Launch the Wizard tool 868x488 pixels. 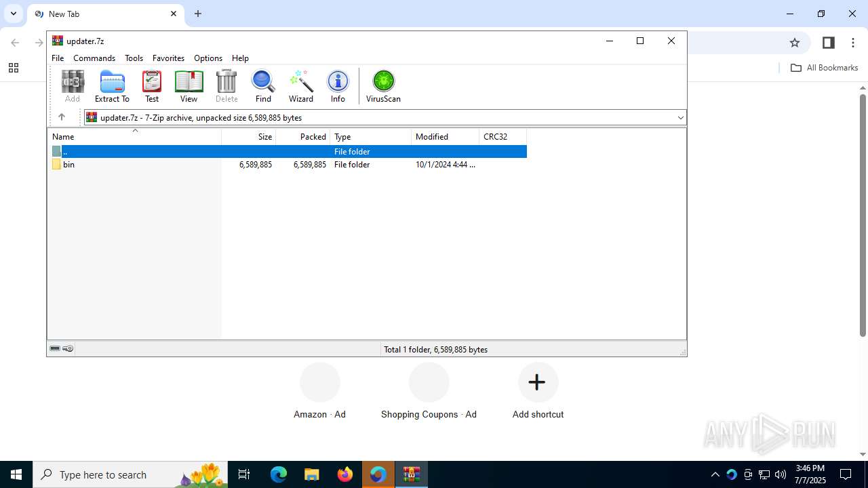click(301, 87)
